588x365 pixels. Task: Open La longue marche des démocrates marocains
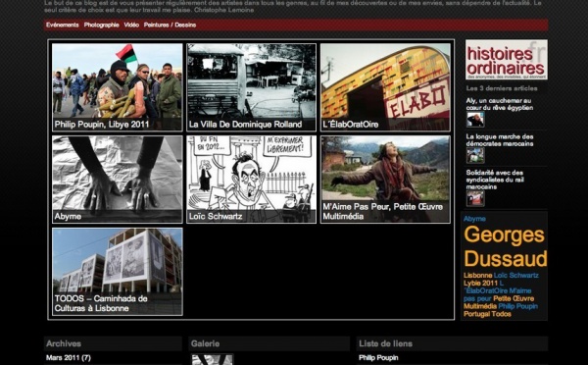[x=500, y=140]
